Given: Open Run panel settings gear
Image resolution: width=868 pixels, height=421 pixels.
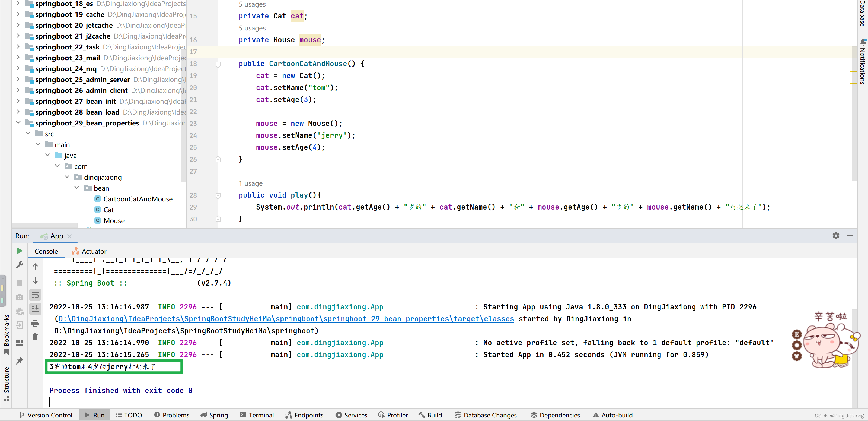Looking at the screenshot, I should 835,236.
